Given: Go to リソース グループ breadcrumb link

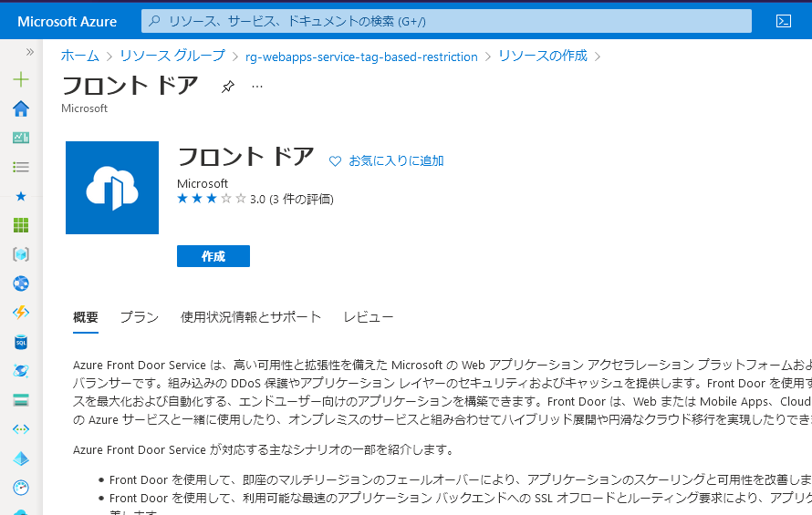Looking at the screenshot, I should click(172, 56).
